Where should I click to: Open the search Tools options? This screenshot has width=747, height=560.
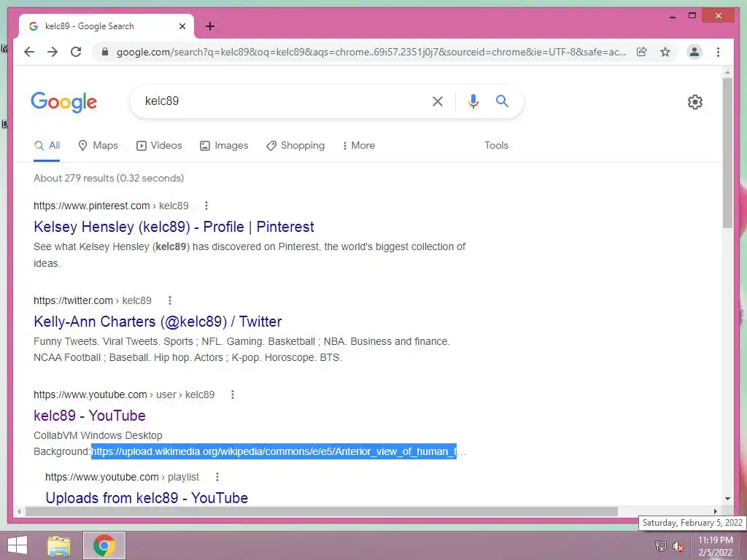tap(496, 146)
